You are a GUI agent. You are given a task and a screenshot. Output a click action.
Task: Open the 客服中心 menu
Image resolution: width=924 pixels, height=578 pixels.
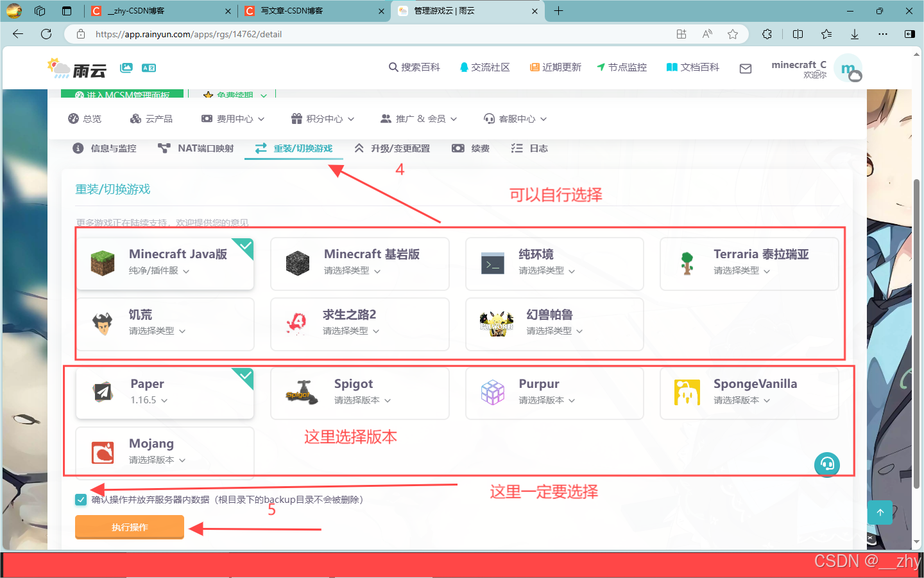pos(515,119)
